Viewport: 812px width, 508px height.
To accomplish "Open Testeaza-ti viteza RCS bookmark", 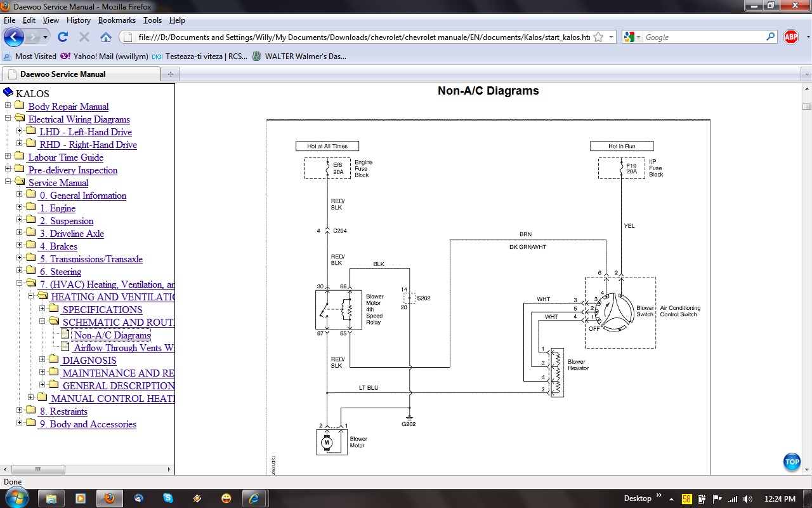I will [200, 56].
